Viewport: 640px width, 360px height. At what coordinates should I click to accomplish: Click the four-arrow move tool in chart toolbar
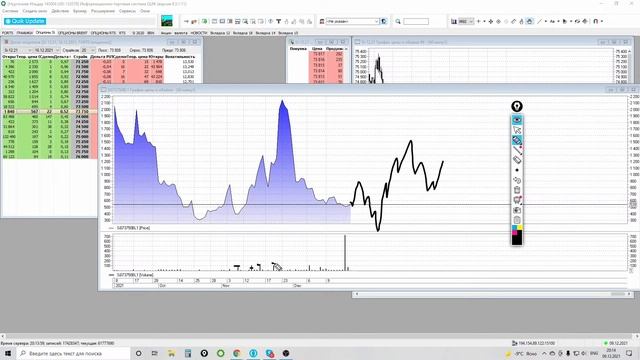tap(491, 21)
